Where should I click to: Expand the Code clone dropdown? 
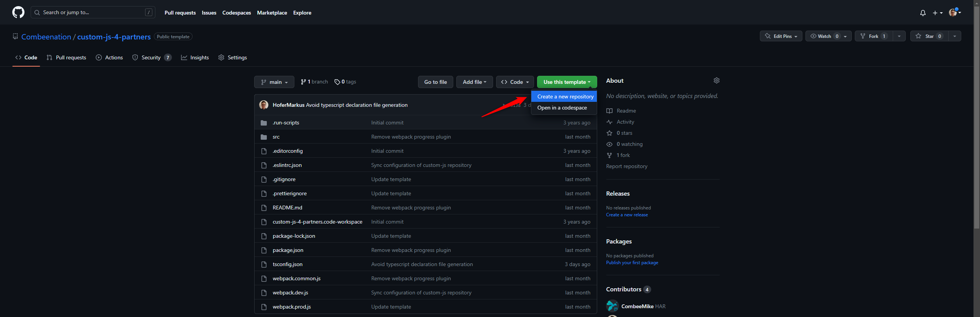click(515, 82)
